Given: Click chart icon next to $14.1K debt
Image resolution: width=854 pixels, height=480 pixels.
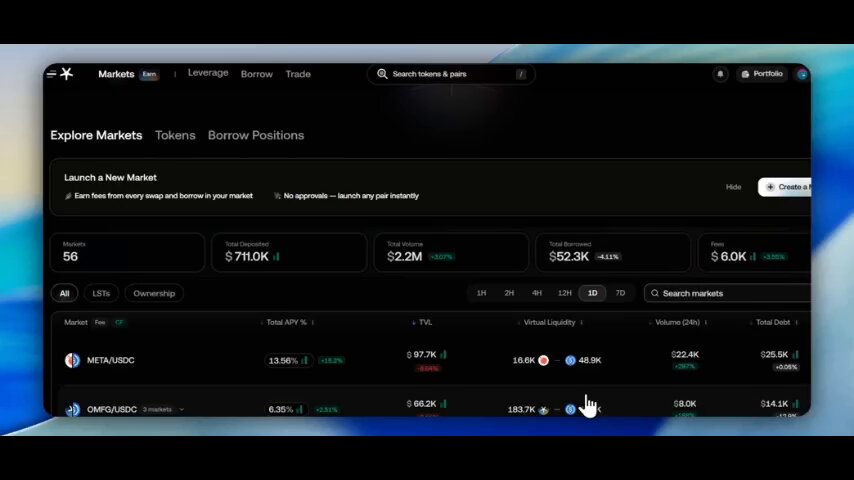Looking at the screenshot, I should point(795,404).
